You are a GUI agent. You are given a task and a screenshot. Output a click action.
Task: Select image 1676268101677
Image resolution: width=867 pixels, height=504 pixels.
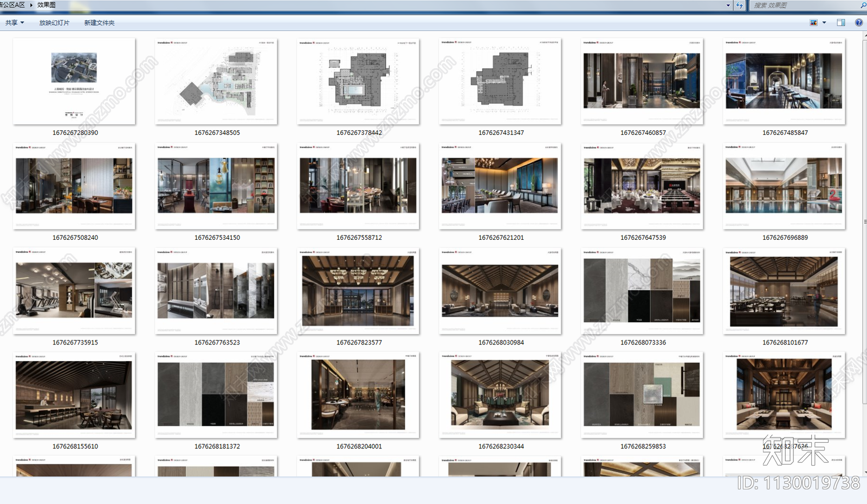(784, 291)
